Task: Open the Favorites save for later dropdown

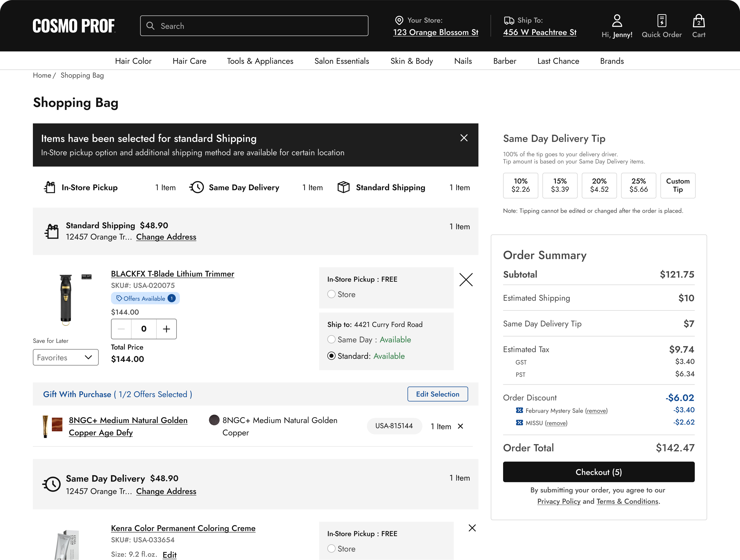Action: (x=66, y=357)
